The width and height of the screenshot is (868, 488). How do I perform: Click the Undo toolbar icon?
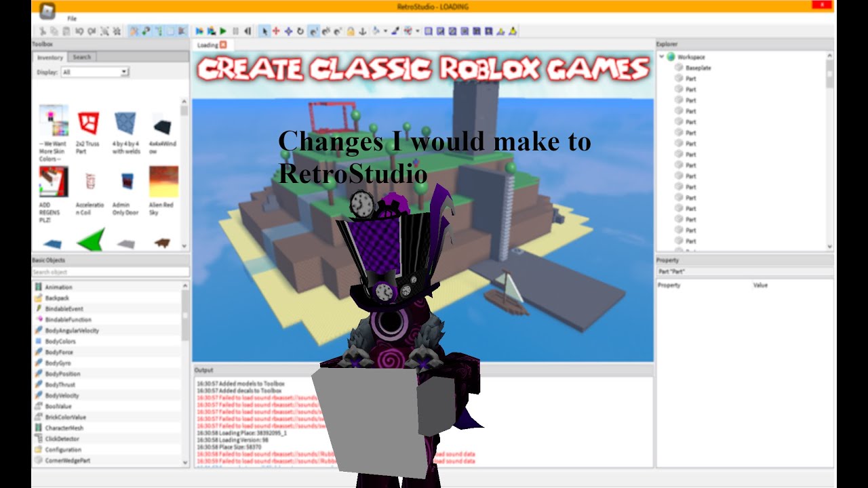79,31
